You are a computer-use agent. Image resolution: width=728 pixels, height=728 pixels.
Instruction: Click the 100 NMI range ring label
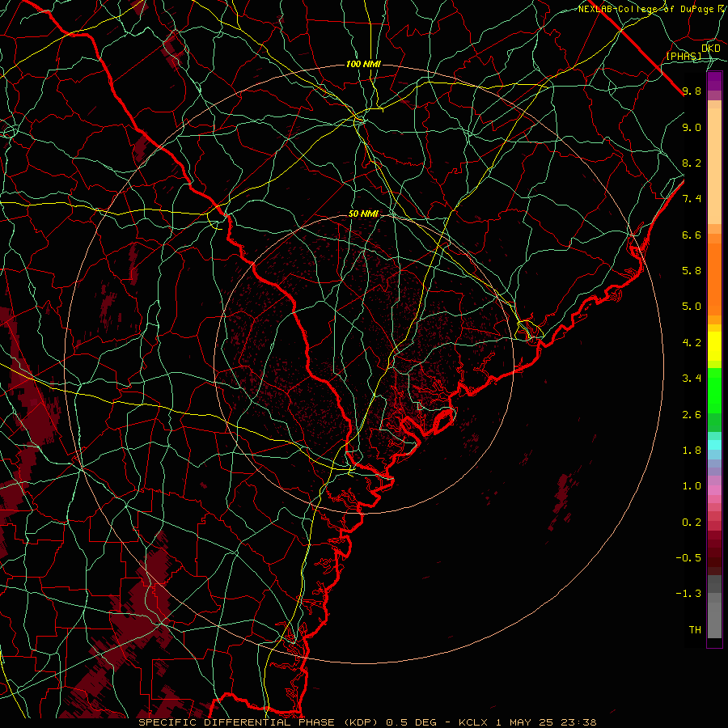coord(363,64)
